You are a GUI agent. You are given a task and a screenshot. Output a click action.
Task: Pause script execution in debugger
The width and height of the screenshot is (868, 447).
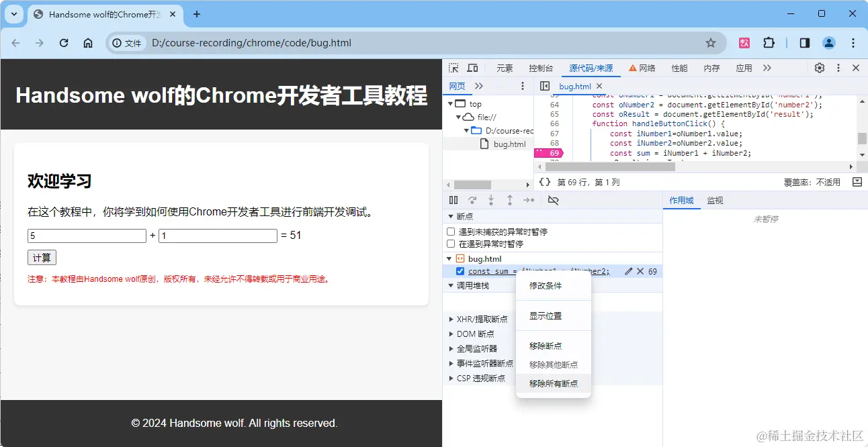(453, 200)
